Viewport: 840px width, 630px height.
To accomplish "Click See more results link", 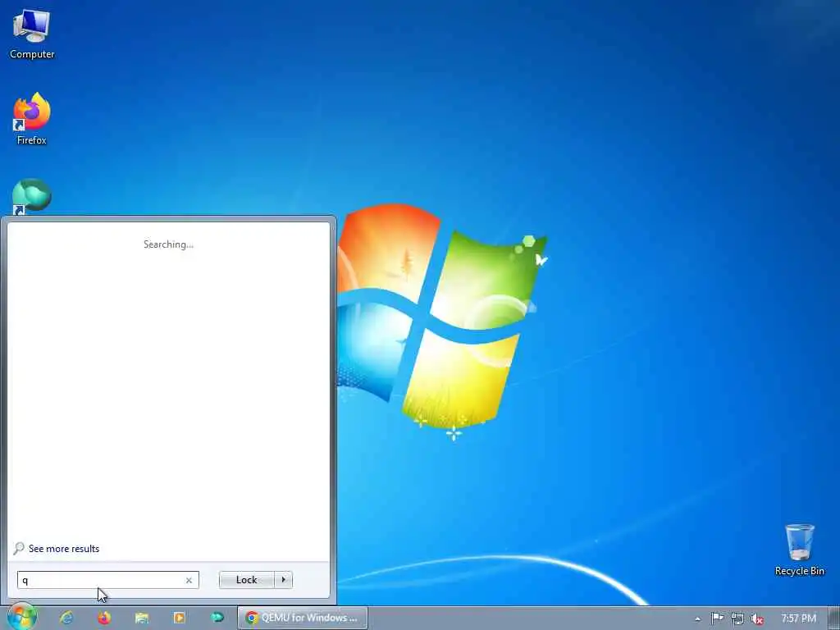I will click(x=64, y=549).
